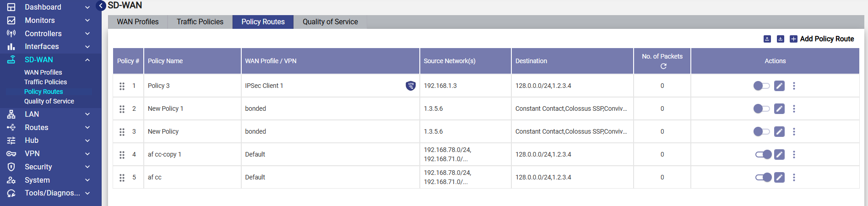Click the Policy Name column header
Image resolution: width=868 pixels, height=206 pixels.
tap(165, 61)
